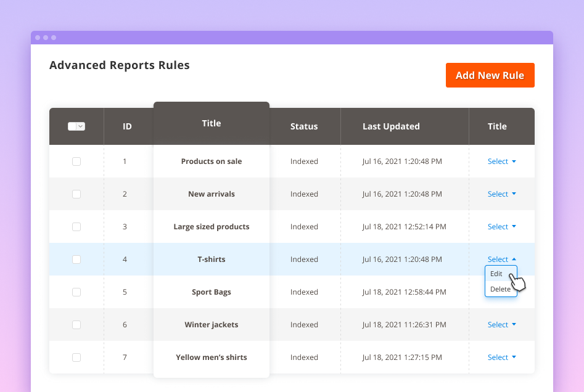
Task: Choose "Delete" for the T-shirts rule
Action: (500, 288)
